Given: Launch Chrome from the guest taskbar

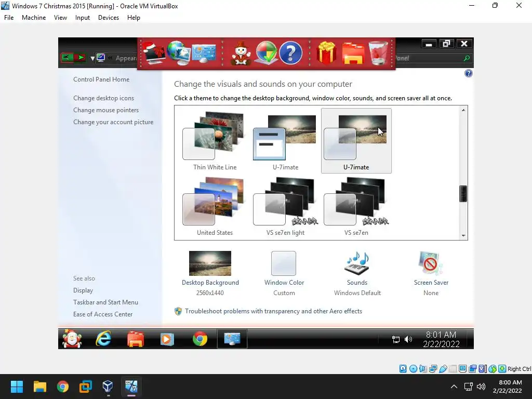Looking at the screenshot, I should click(x=200, y=339).
